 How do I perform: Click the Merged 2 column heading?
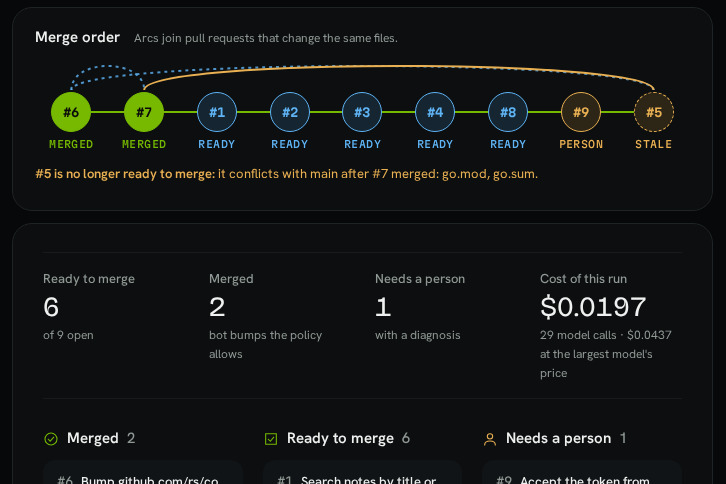coord(101,438)
